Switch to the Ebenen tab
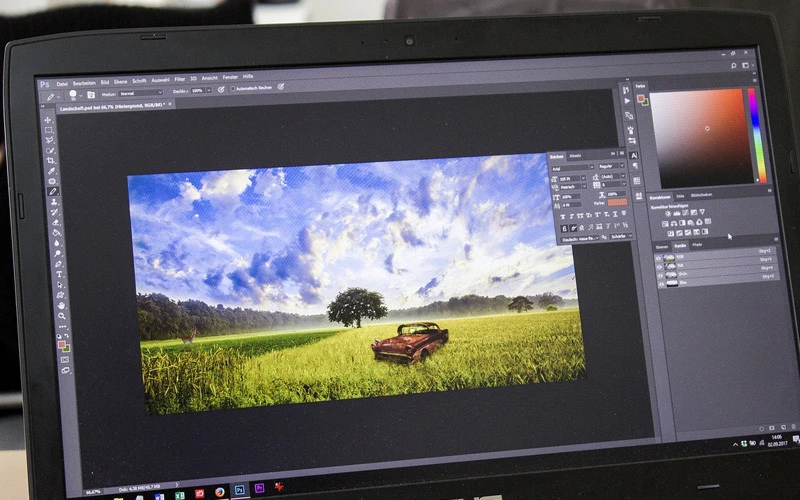This screenshot has height=500, width=800. (x=661, y=245)
